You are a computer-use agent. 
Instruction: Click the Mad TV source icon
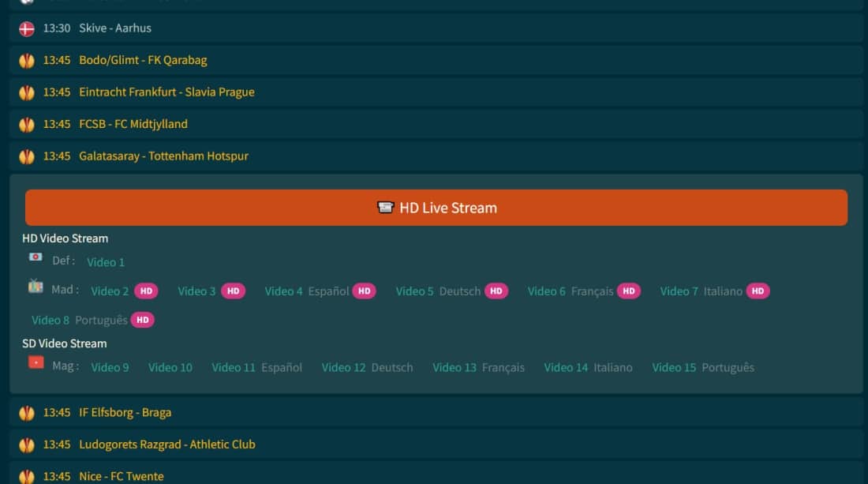coord(36,287)
